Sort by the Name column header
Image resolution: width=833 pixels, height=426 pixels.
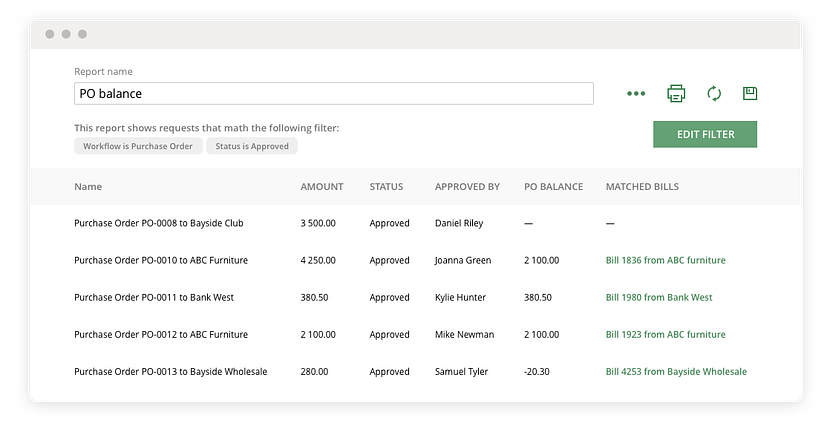tap(88, 186)
